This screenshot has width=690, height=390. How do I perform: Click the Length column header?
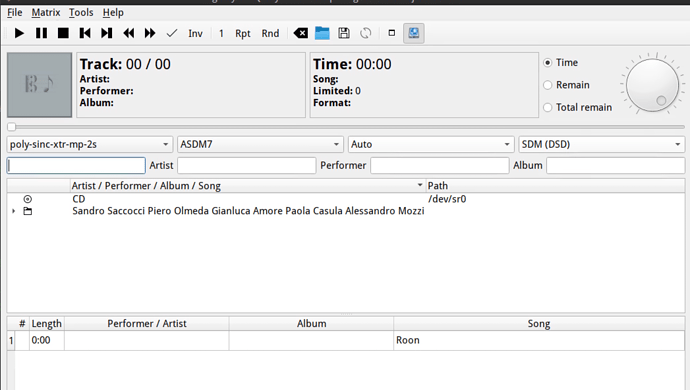click(x=47, y=324)
